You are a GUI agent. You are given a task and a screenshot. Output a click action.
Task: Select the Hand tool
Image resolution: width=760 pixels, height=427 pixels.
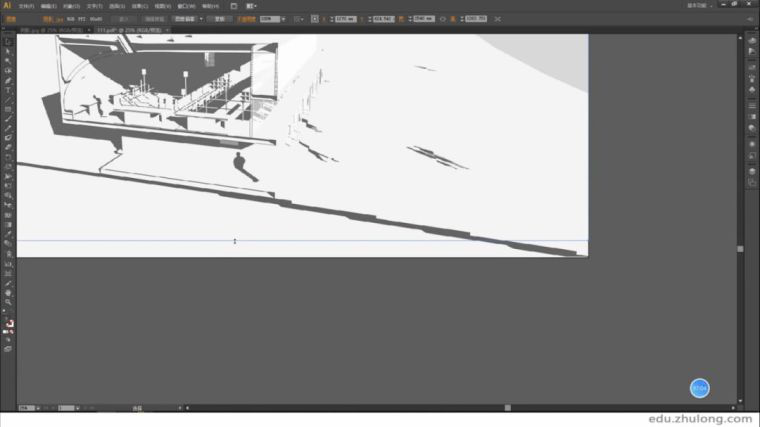pyautogui.click(x=8, y=292)
